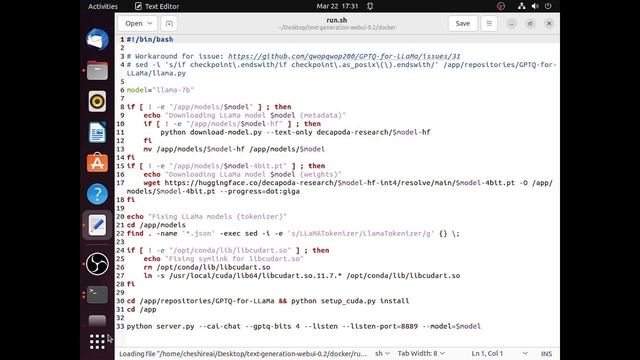This screenshot has width=640, height=360.
Task: Click line 11 python download-model.py text
Action: click(x=296, y=132)
